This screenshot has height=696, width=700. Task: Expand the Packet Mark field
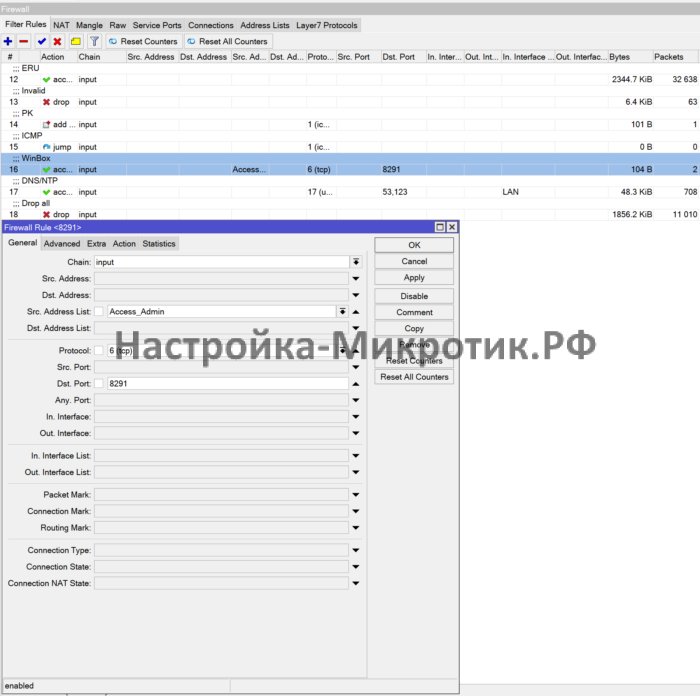[x=356, y=495]
